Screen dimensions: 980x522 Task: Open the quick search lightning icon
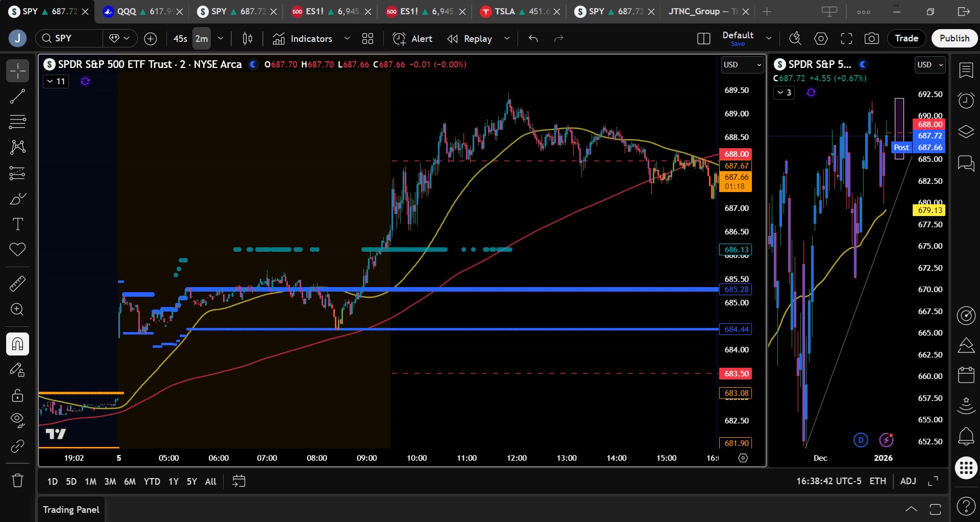[x=795, y=38]
